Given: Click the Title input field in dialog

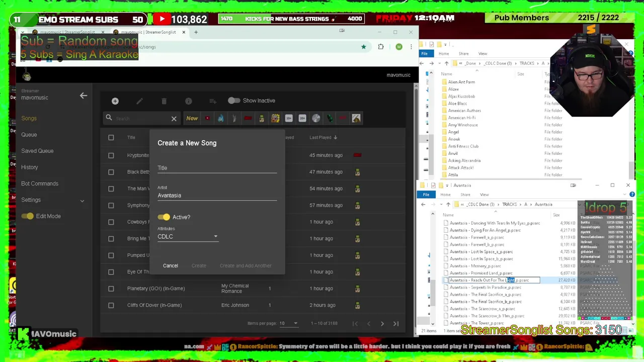Looking at the screenshot, I should pyautogui.click(x=217, y=168).
